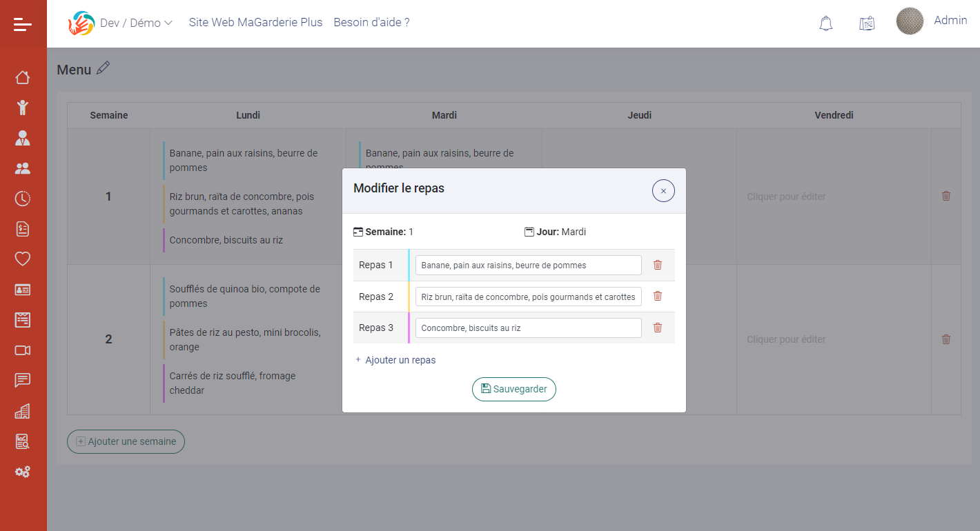Open the clock icon in sidebar
This screenshot has height=531, width=980.
point(23,199)
